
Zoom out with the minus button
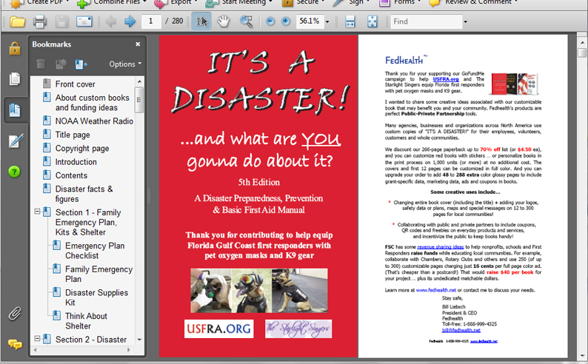click(270, 21)
